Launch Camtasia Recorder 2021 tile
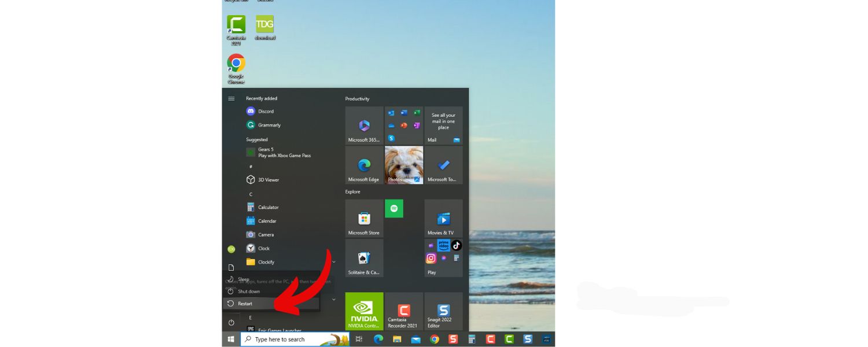Screen dimensions: 868x347 click(x=403, y=311)
